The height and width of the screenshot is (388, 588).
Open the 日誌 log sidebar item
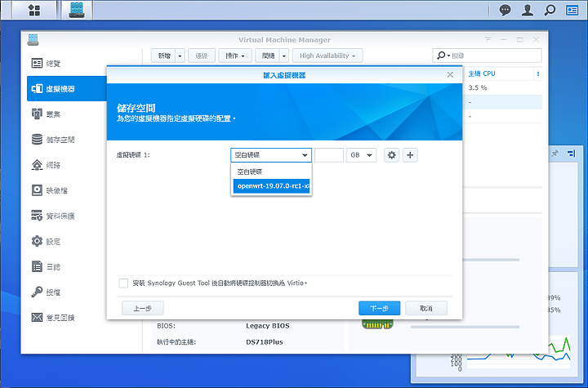click(67, 267)
